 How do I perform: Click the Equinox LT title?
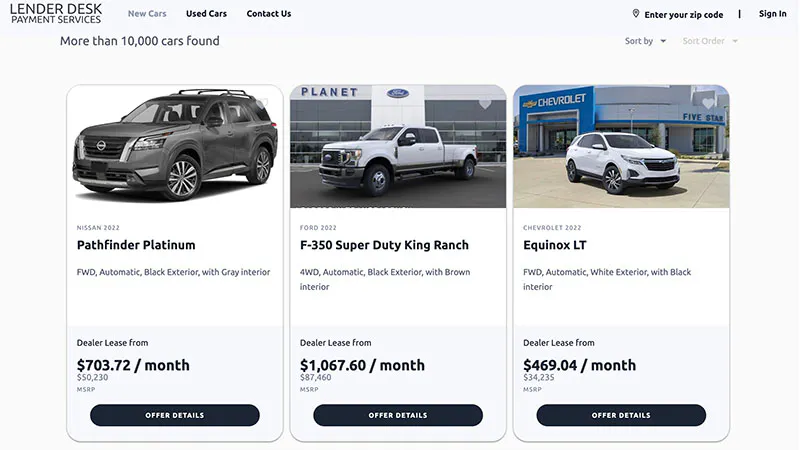pyautogui.click(x=556, y=245)
